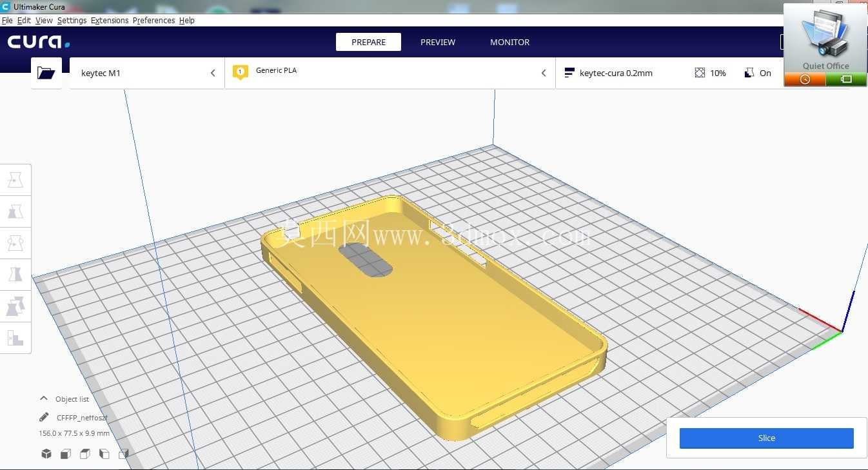Image resolution: width=868 pixels, height=470 pixels.
Task: Click the support icon beside On
Action: (749, 73)
